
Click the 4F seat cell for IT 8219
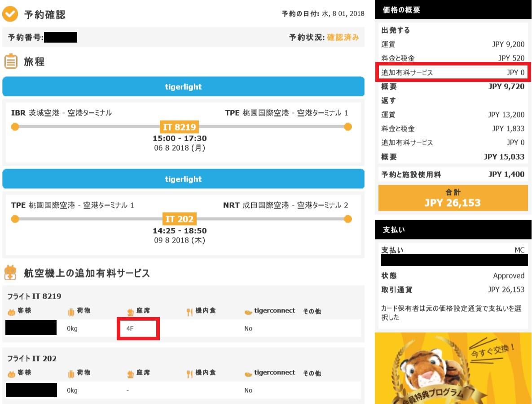pos(138,328)
